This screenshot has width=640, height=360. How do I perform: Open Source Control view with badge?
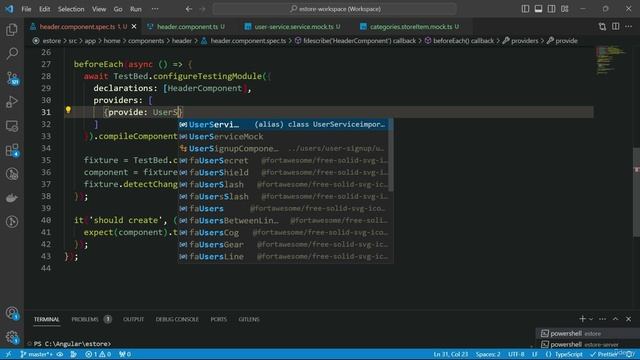coord(12,78)
